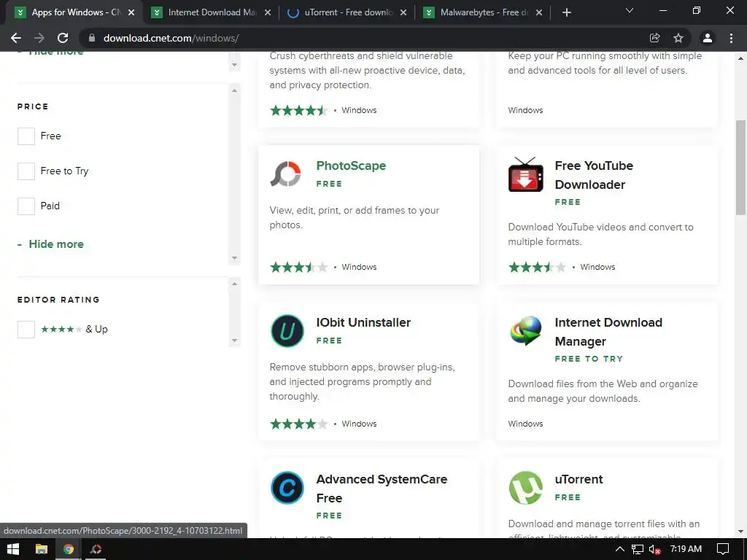Click the Editor Rating panel scroll up arrow
The width and height of the screenshot is (747, 560).
click(x=234, y=284)
